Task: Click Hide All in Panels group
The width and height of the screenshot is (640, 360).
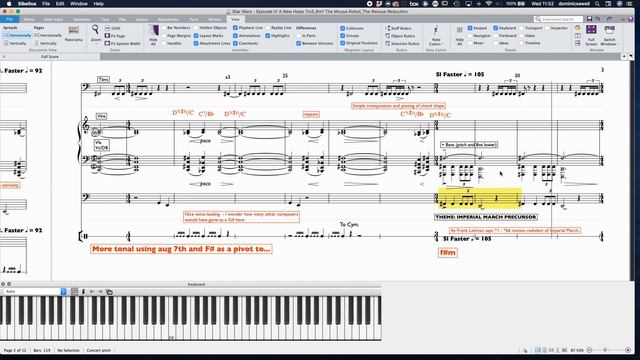Action: [459, 36]
